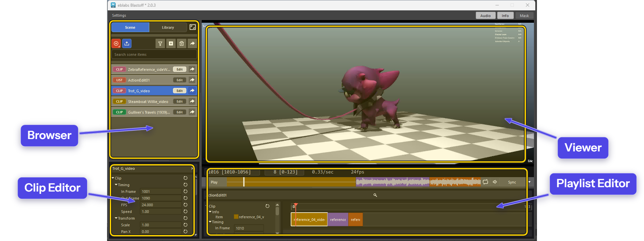Reset the FPS value in Clip Editor

pos(185,205)
